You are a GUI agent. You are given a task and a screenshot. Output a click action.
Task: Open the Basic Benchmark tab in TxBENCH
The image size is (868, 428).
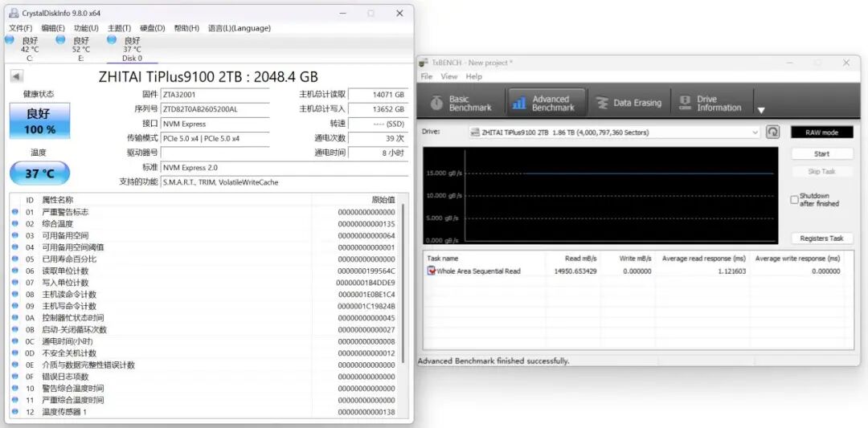(461, 103)
